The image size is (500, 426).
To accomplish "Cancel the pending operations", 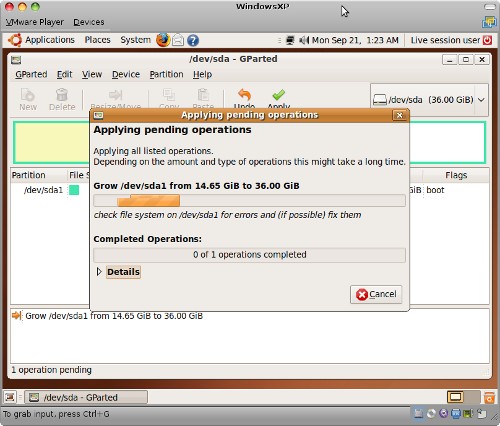I will pyautogui.click(x=376, y=294).
